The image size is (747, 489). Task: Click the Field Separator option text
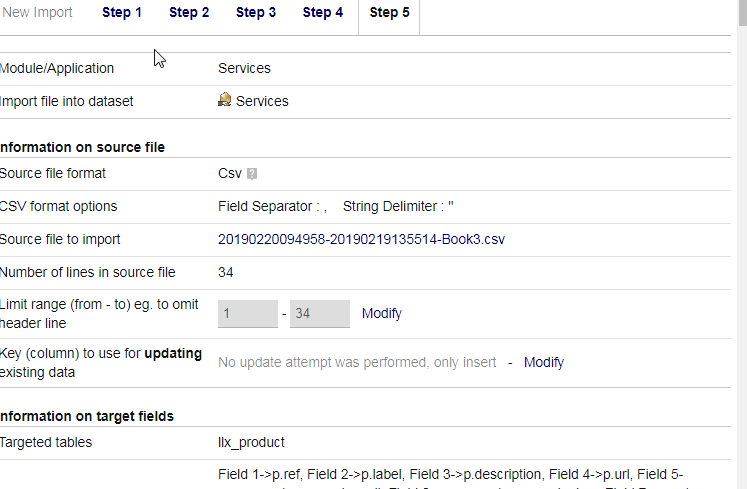[x=273, y=206]
